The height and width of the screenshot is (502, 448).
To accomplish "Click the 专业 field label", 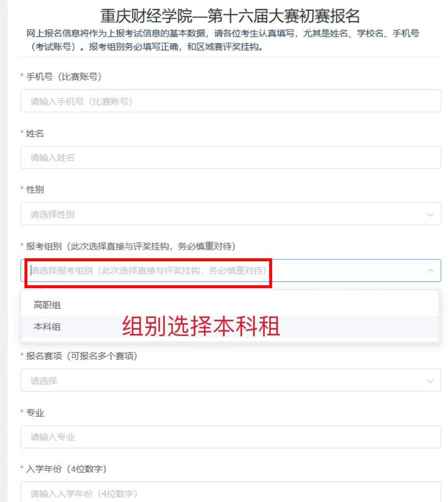I will 35,413.
